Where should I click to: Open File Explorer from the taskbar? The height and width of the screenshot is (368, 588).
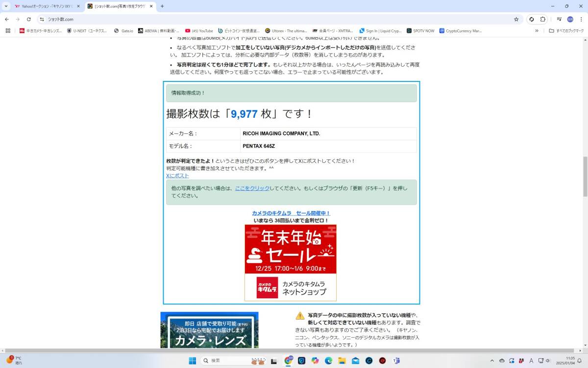point(342,361)
